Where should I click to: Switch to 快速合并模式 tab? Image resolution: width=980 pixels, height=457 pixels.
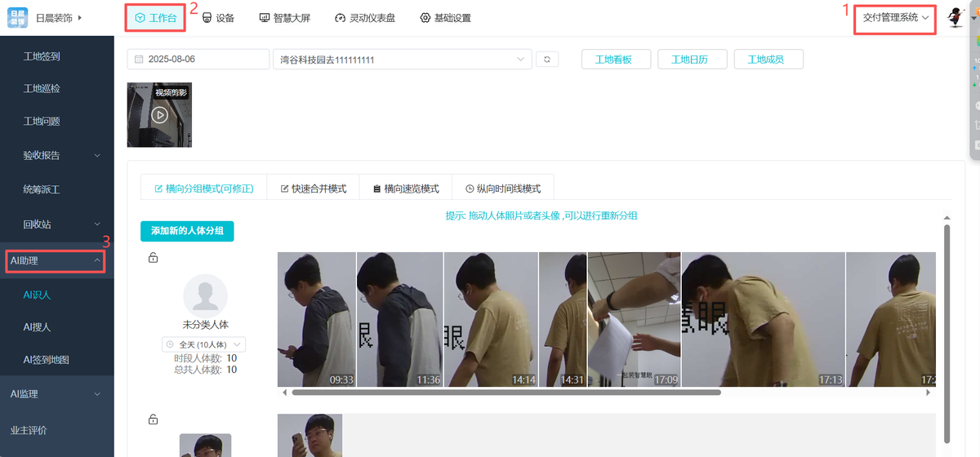[314, 189]
